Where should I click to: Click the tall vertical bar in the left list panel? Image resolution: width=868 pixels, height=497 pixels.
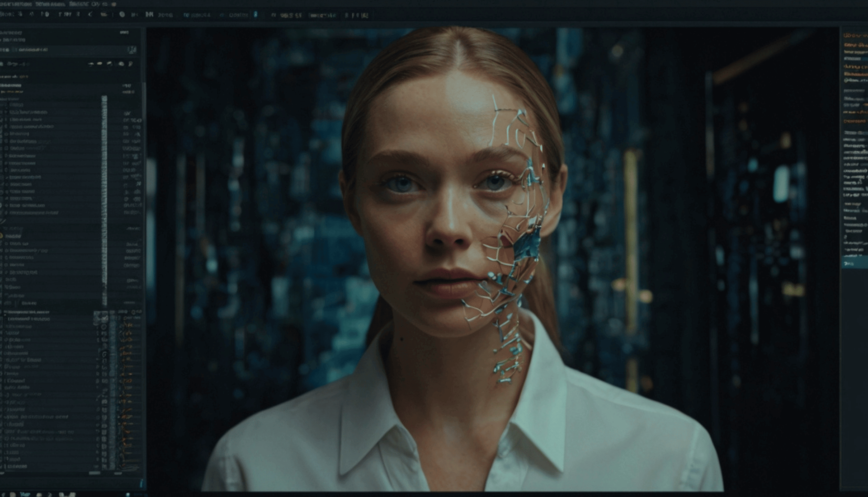pos(104,200)
